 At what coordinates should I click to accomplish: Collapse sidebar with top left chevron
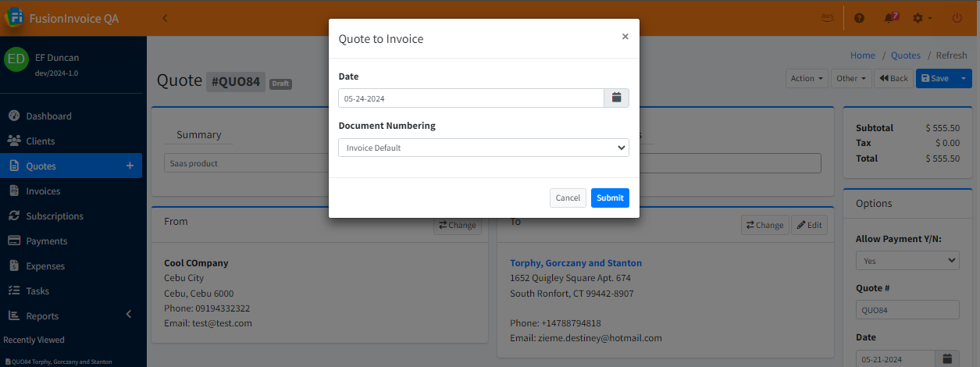(x=165, y=17)
